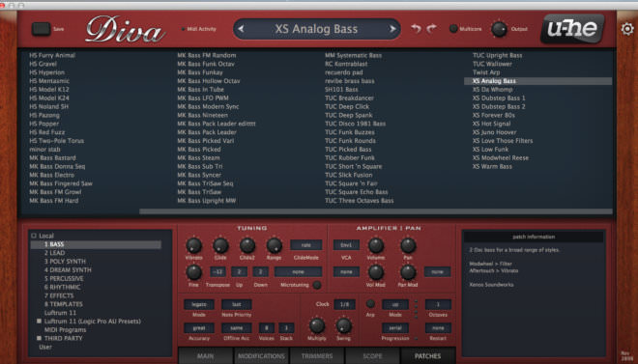This screenshot has height=364, width=638.
Task: Toggle the Multicore button
Action: 453,29
